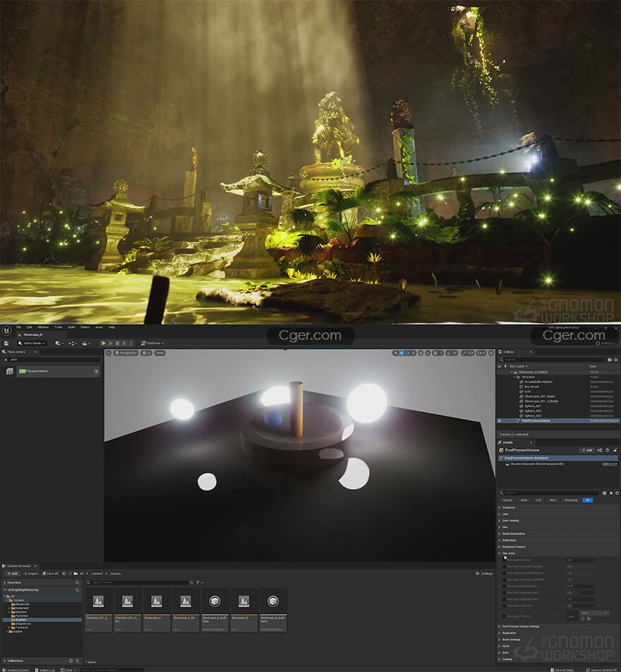Open the viewport options hamburger menu

pyautogui.click(x=109, y=353)
